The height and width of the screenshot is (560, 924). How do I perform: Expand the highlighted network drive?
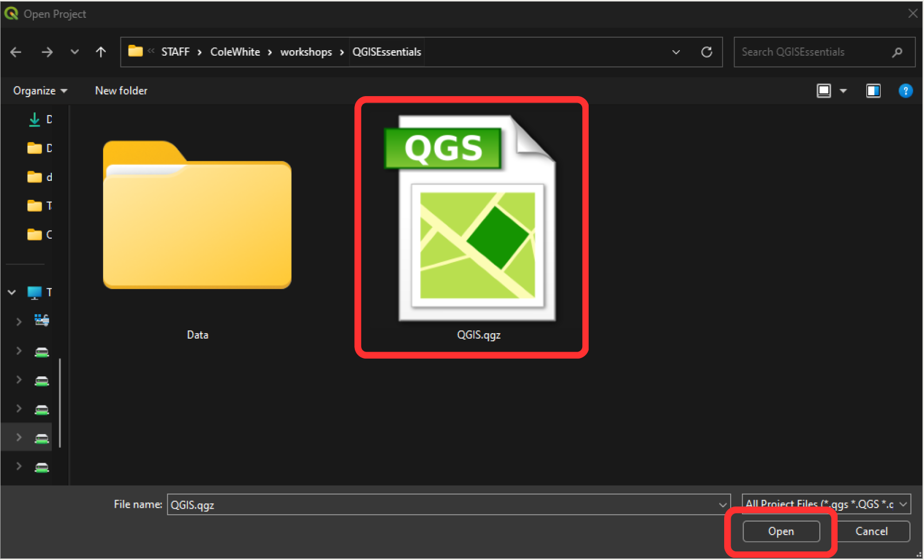19,437
